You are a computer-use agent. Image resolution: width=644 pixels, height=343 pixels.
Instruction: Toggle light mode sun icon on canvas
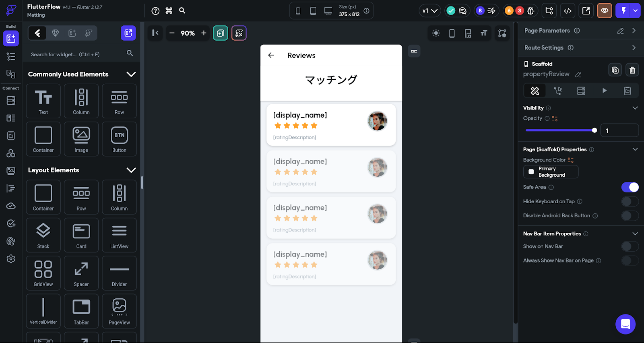[x=436, y=33]
